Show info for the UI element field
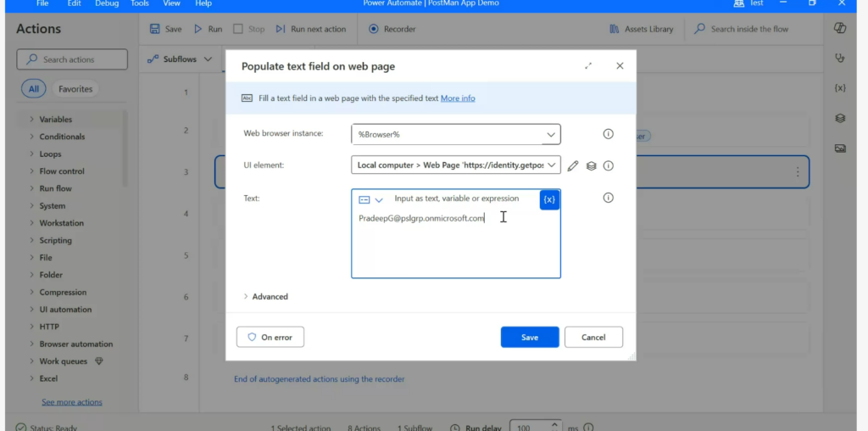Viewport: 868px width, 431px height. pyautogui.click(x=608, y=165)
